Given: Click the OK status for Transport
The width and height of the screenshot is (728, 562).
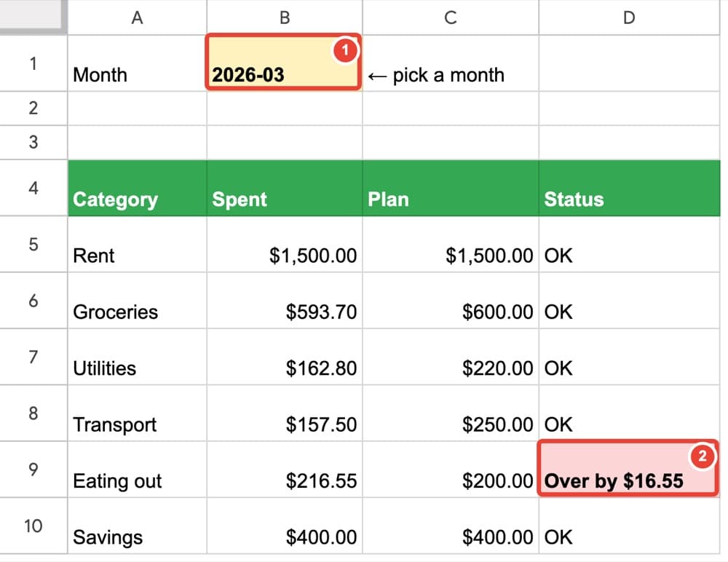Looking at the screenshot, I should [x=630, y=413].
